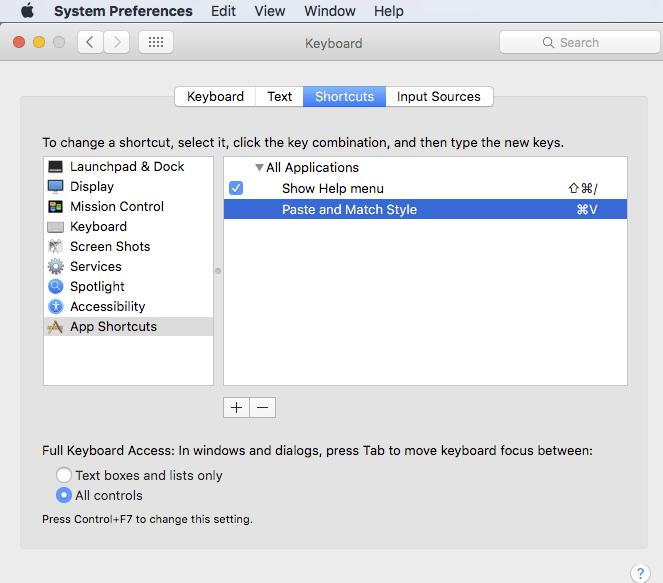Select the Services gear icon
The width and height of the screenshot is (663, 583).
pyautogui.click(x=55, y=266)
